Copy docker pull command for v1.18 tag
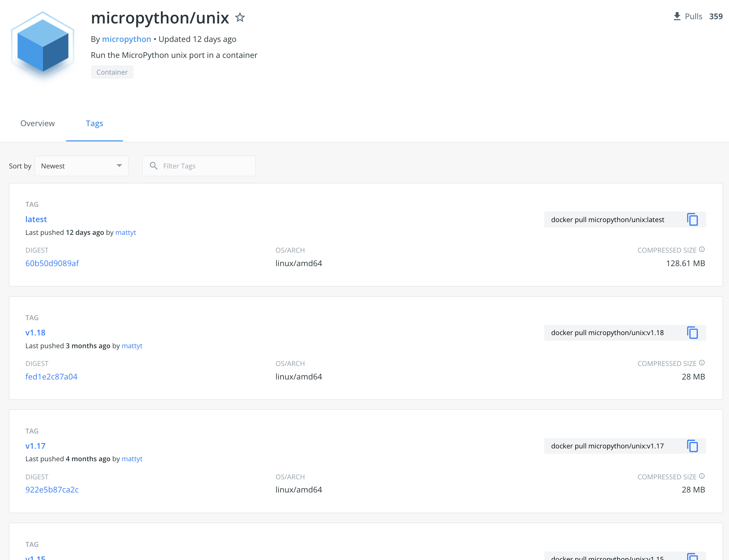Screen dimensions: 729x560 point(692,333)
